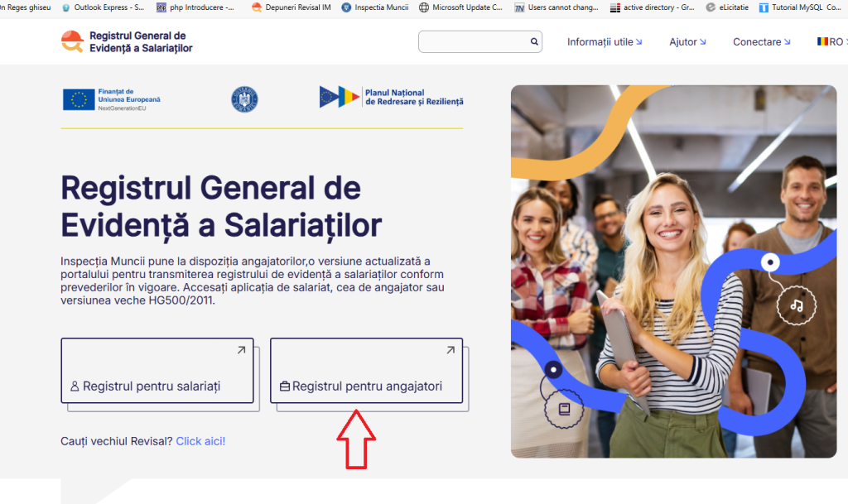Open the RO language selector
The width and height of the screenshot is (848, 504).
[x=831, y=41]
